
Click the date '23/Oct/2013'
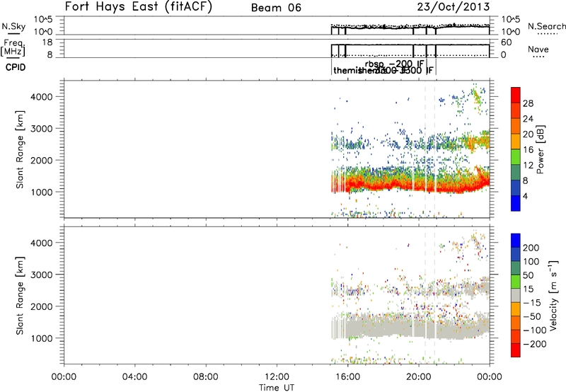pyautogui.click(x=454, y=7)
